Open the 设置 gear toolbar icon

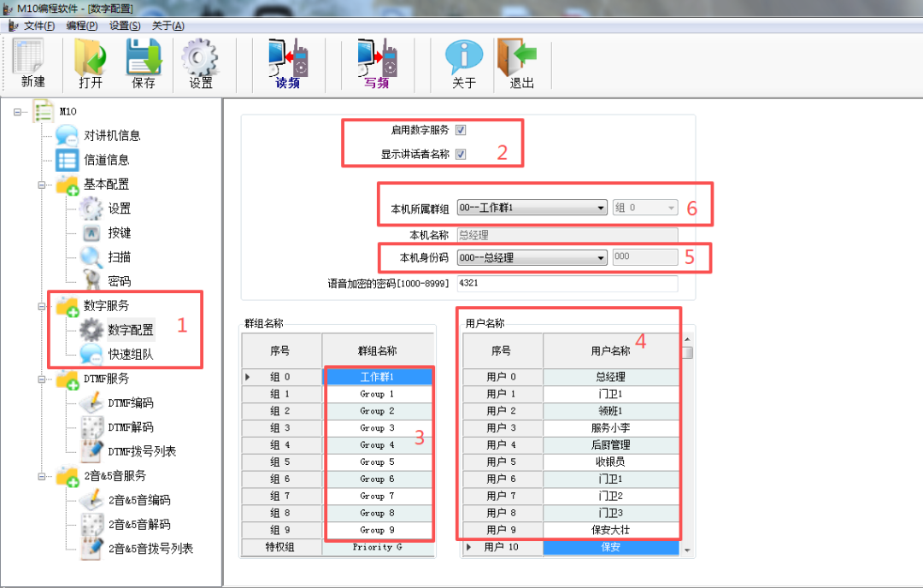pos(199,57)
